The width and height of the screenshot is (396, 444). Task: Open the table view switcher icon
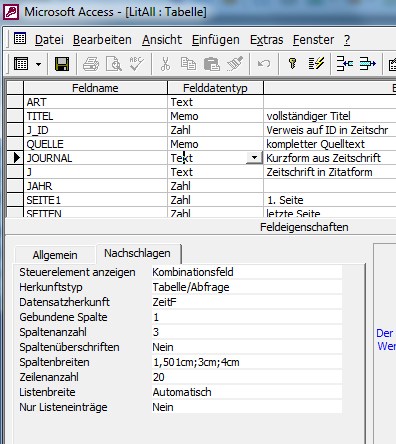tap(21, 63)
